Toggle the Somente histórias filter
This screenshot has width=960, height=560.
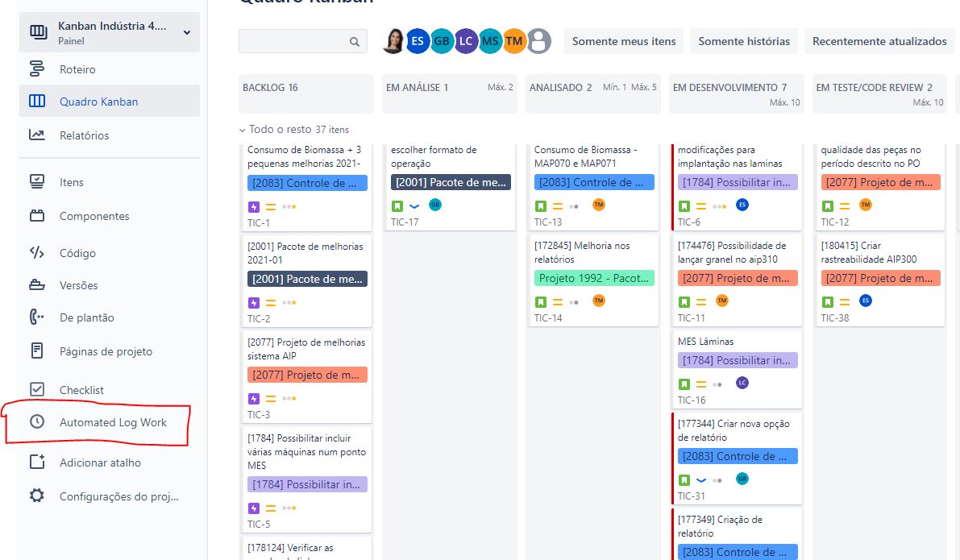click(x=743, y=41)
